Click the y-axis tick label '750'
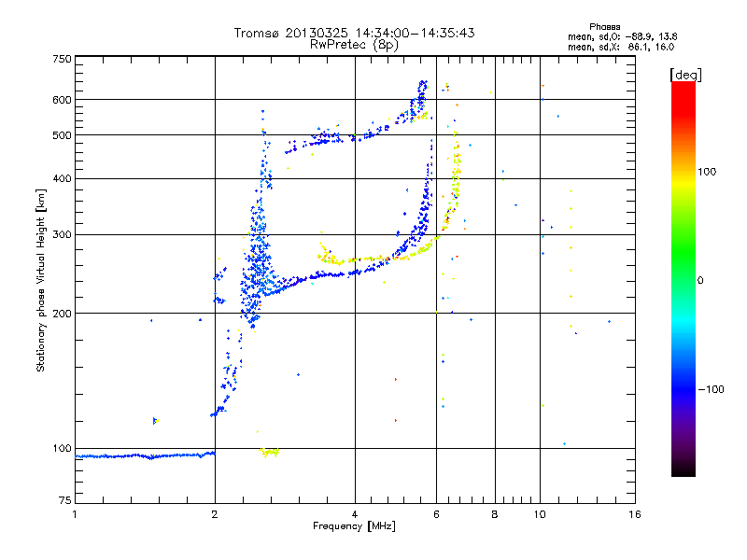This screenshot has width=747, height=560. point(62,59)
